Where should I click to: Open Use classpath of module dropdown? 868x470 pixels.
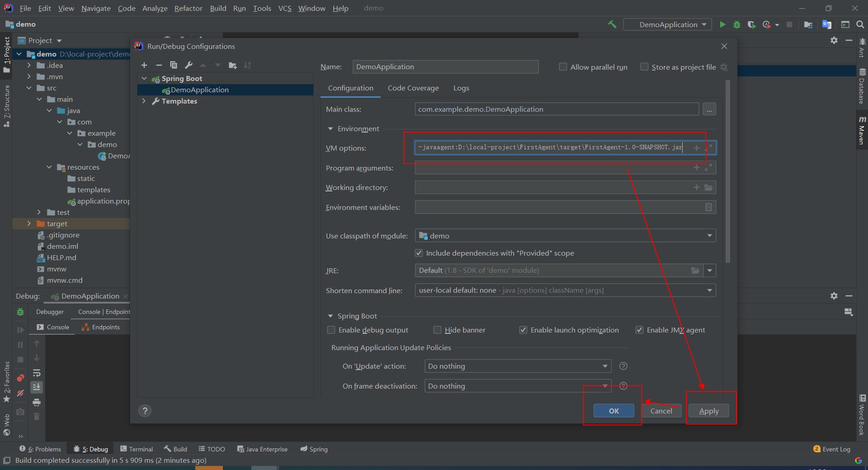pos(565,236)
